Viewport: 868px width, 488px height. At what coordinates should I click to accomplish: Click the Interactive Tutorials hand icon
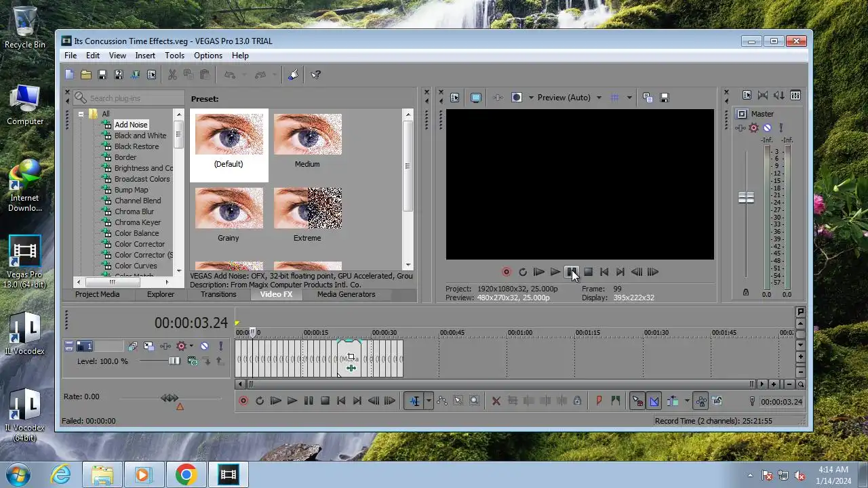pyautogui.click(x=293, y=75)
